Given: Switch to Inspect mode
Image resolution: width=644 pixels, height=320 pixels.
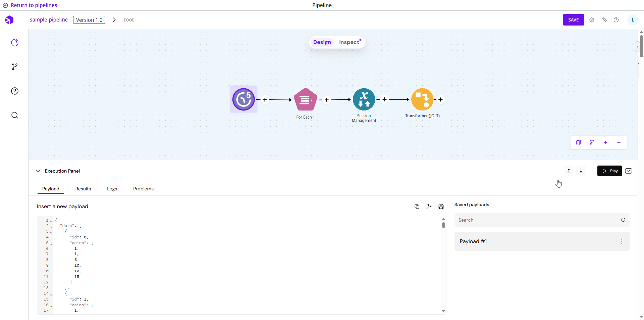Looking at the screenshot, I should [349, 42].
